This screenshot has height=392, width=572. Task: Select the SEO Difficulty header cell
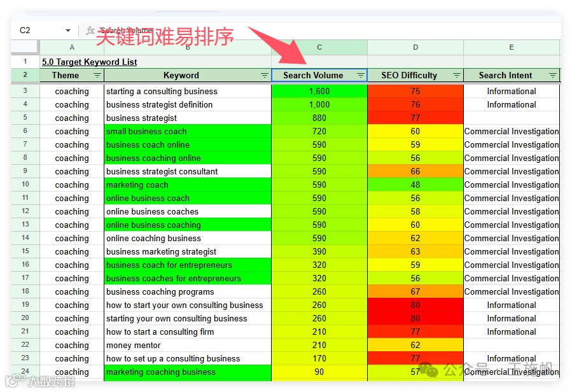point(415,76)
